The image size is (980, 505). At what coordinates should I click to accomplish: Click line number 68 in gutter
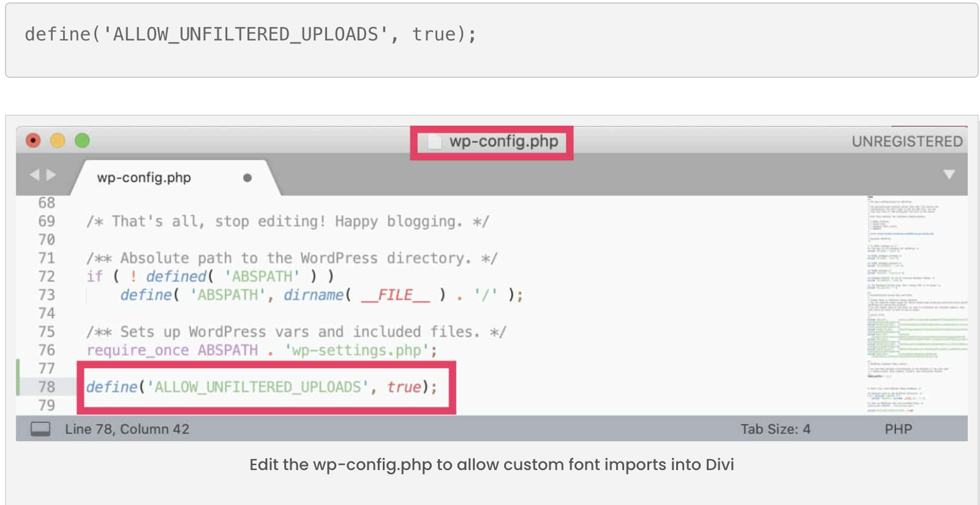click(x=47, y=203)
